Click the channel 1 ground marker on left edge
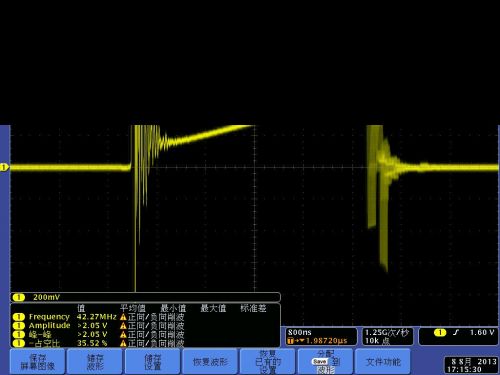500x375 pixels. click(4, 167)
